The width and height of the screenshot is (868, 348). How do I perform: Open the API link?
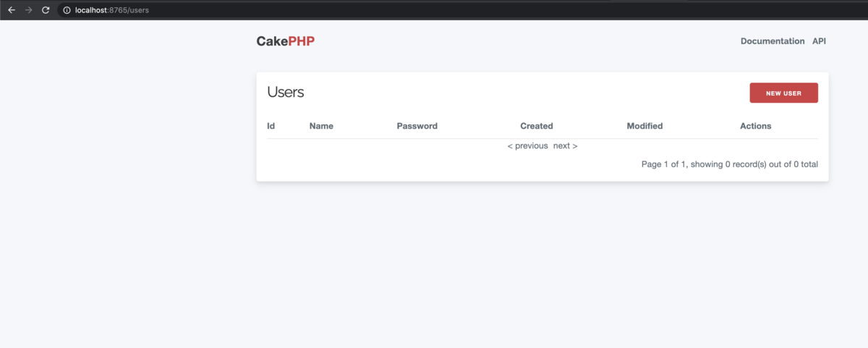(819, 41)
